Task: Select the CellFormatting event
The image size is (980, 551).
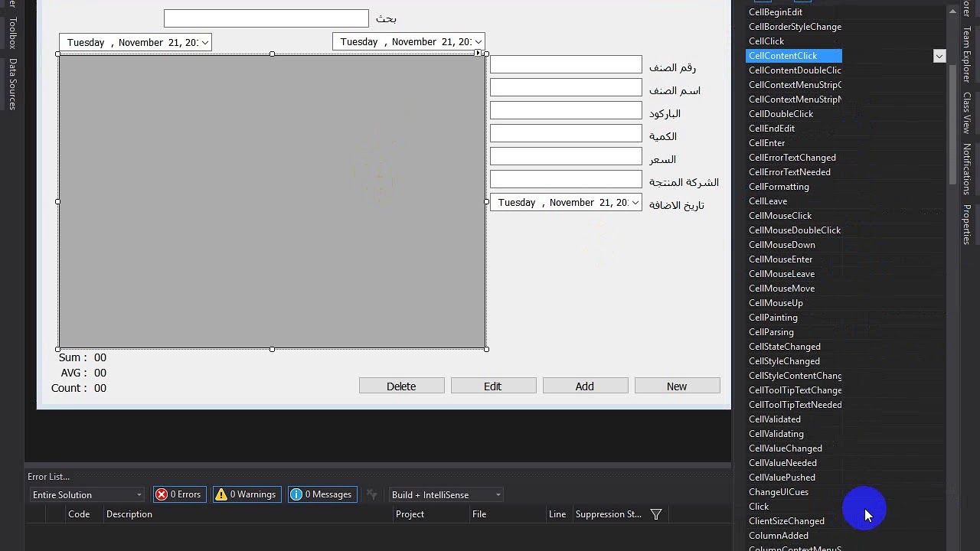Action: click(x=779, y=187)
